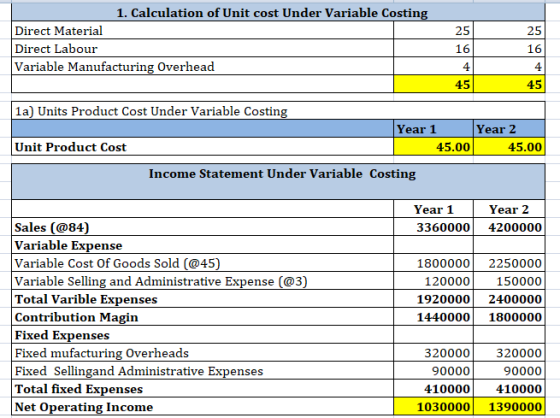Click the value 120000
Viewport: 560px width, 418px height.
click(x=434, y=281)
